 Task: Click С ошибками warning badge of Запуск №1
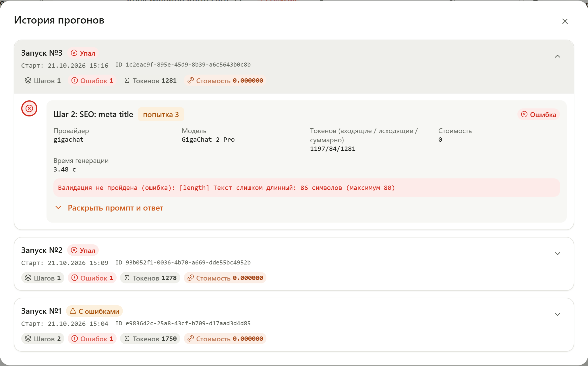click(94, 311)
